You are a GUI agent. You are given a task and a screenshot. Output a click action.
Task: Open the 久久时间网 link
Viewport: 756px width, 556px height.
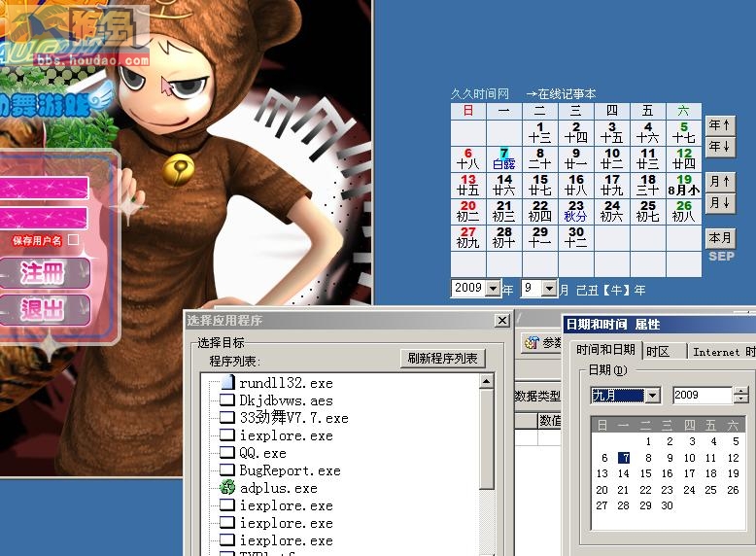click(x=480, y=93)
